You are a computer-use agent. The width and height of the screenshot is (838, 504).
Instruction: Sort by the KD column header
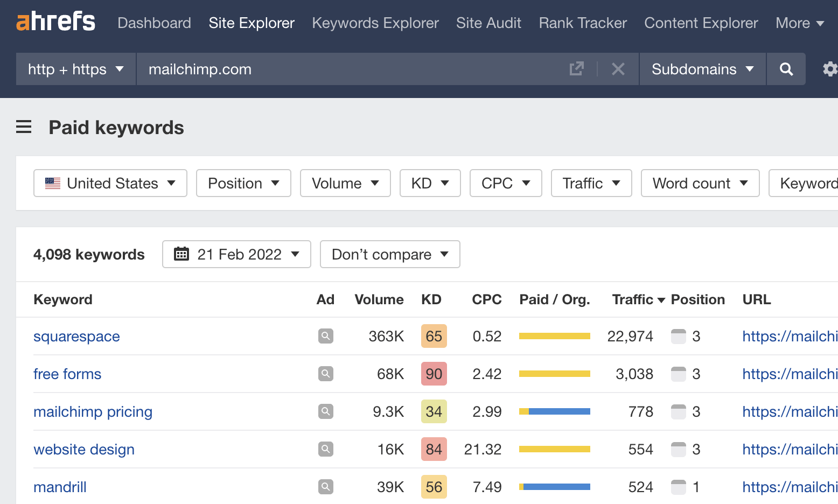coord(431,299)
